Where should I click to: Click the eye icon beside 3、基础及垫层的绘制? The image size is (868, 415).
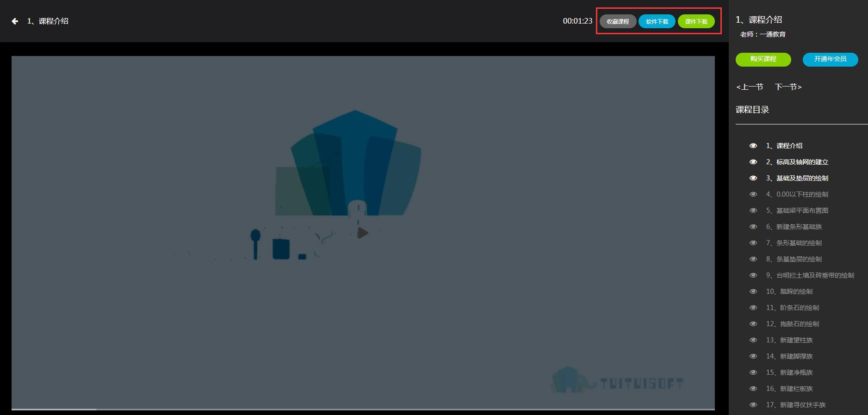click(x=753, y=178)
